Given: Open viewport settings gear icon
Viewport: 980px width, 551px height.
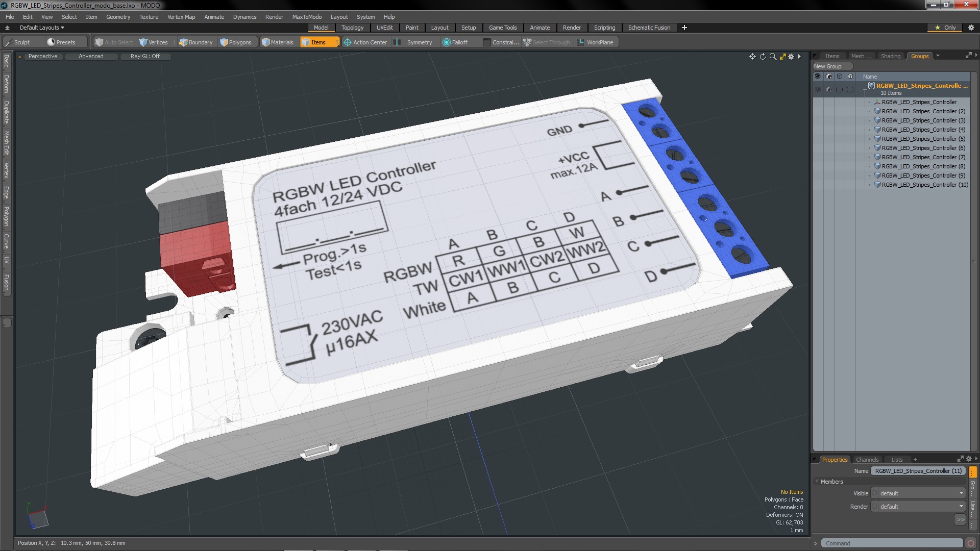Looking at the screenshot, I should tap(791, 57).
